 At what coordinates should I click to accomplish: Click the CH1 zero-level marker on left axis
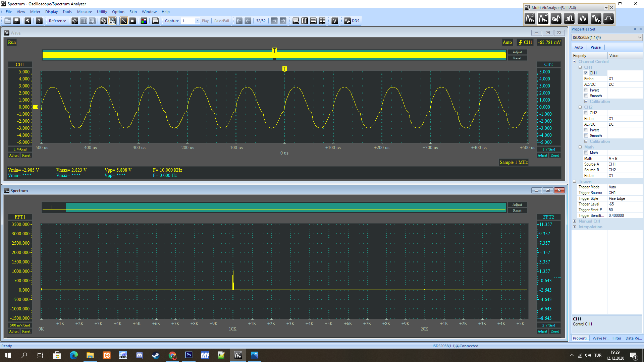(x=36, y=107)
